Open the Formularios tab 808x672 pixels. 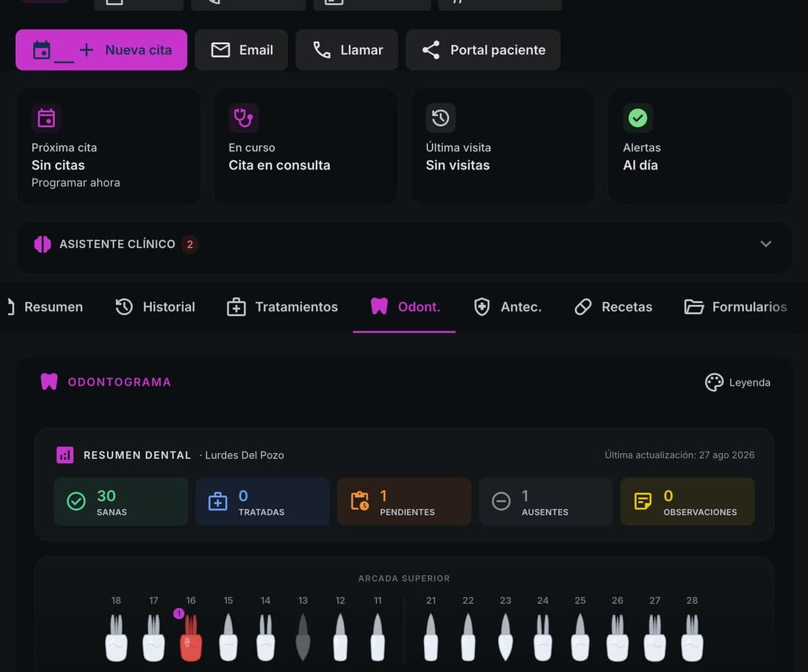(x=735, y=307)
